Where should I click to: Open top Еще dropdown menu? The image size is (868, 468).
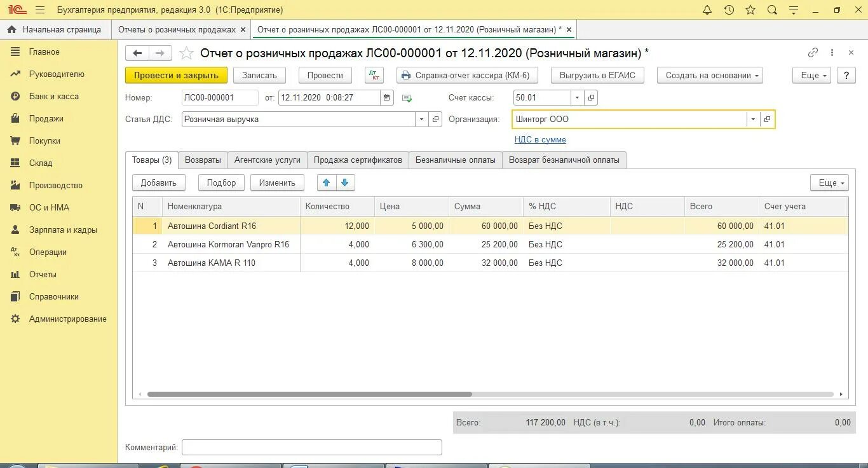(812, 75)
